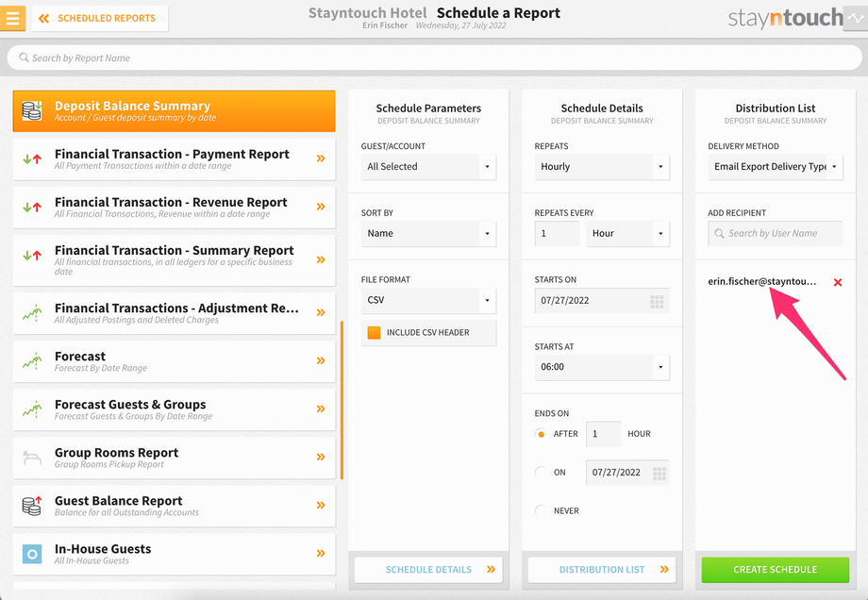Click the Revenue Report arrows icon
This screenshot has height=600, width=868.
32,207
